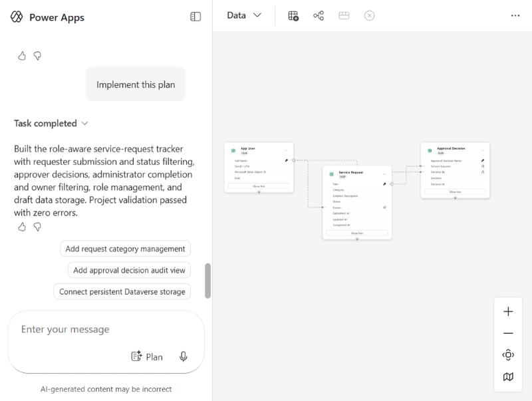The height and width of the screenshot is (401, 532).
Task: Select the Owner column in Service Request
Action: (x=357, y=207)
